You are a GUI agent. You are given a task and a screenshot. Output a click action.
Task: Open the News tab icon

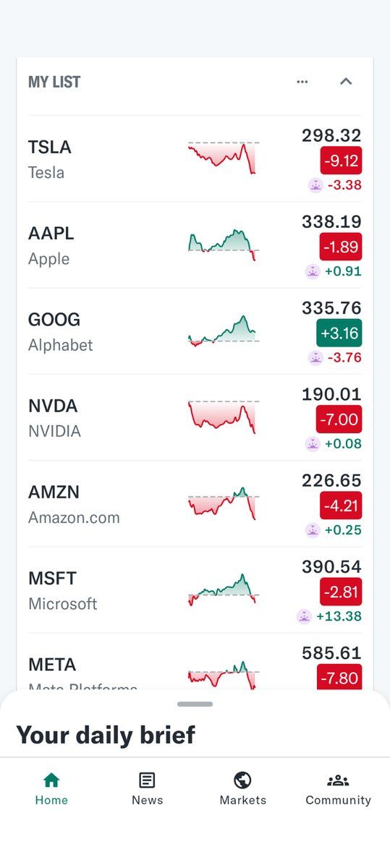pyautogui.click(x=147, y=780)
